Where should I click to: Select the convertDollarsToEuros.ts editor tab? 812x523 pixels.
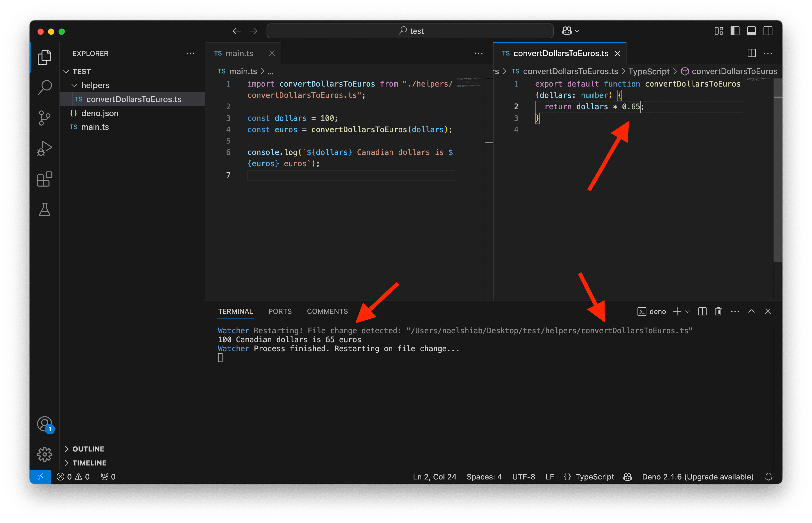(x=560, y=53)
